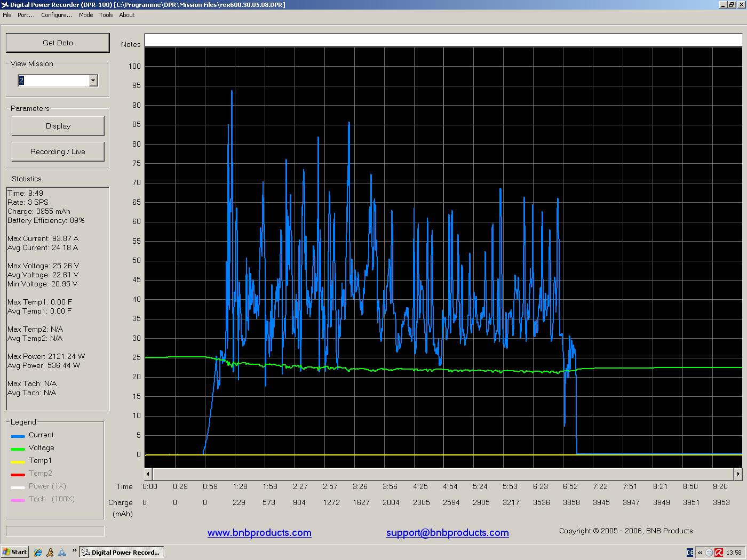Expand hidden system tray icons
The width and height of the screenshot is (747, 560).
point(700,553)
